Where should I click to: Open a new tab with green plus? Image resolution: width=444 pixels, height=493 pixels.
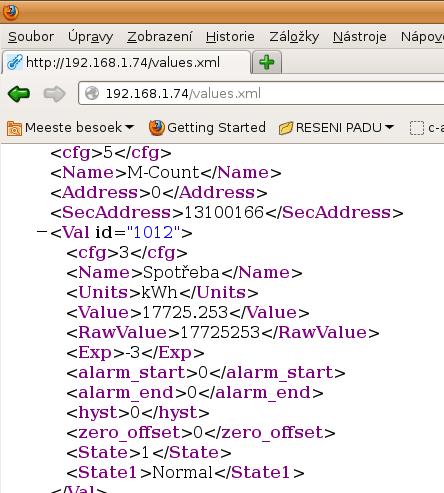pos(267,62)
